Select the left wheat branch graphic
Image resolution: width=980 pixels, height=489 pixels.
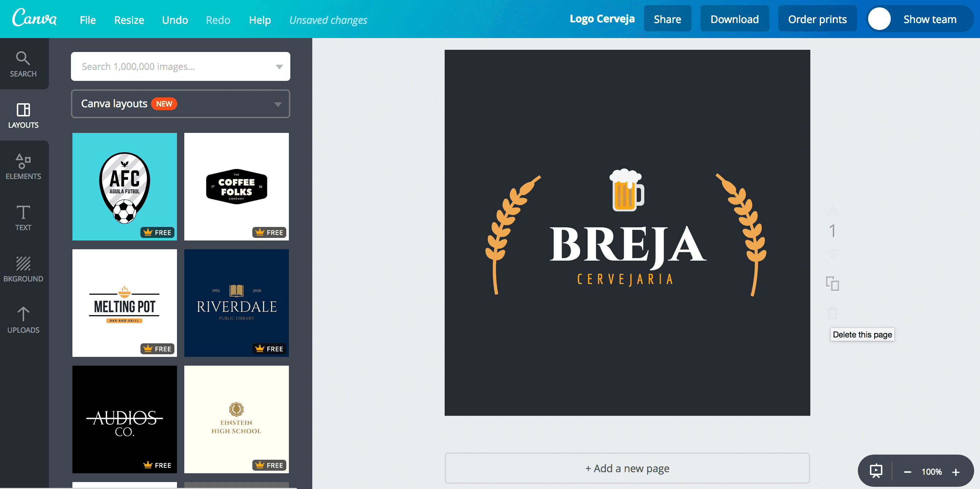(512, 235)
